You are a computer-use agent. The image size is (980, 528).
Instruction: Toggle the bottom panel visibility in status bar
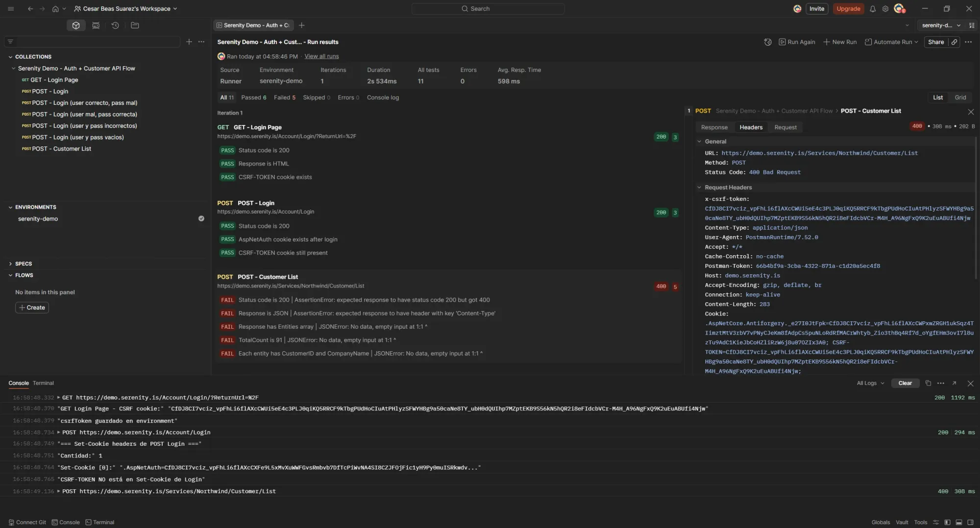point(959,522)
